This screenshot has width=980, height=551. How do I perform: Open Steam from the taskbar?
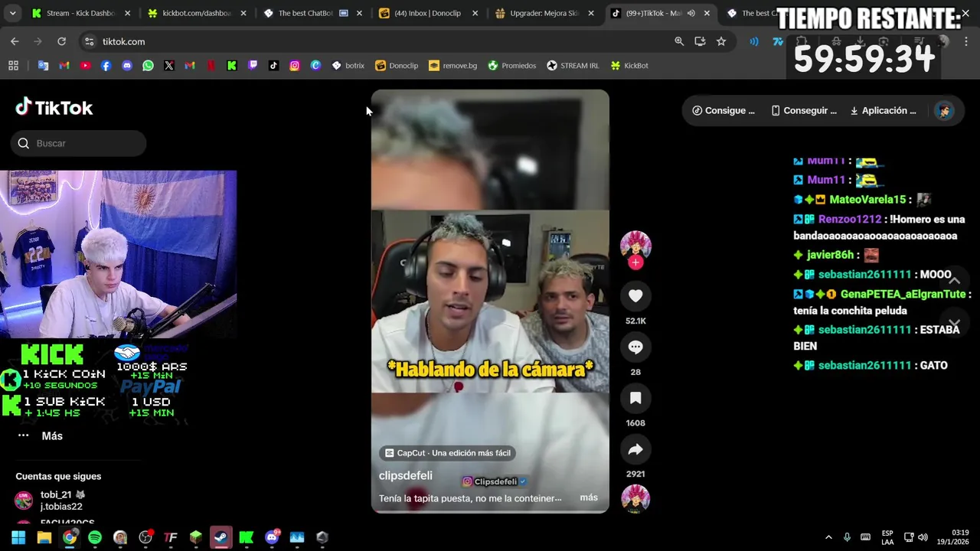pos(221,537)
